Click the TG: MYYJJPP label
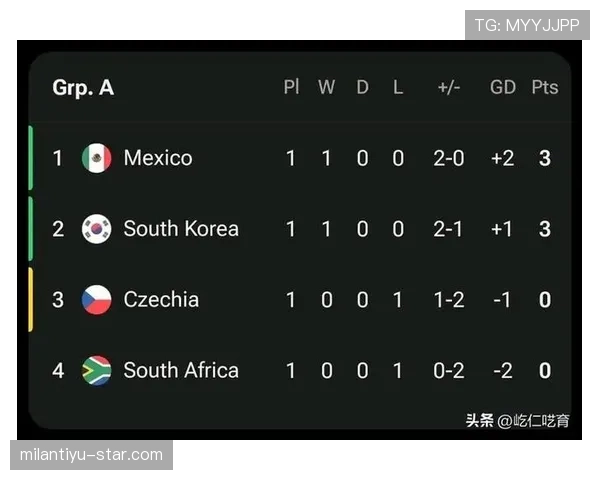Image resolution: width=600 pixels, height=480 pixels. [x=527, y=25]
